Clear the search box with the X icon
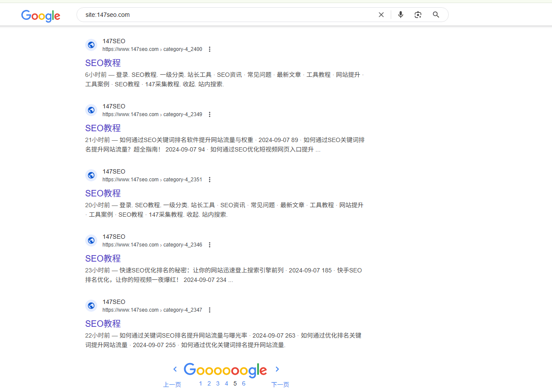The image size is (552, 392). point(381,15)
